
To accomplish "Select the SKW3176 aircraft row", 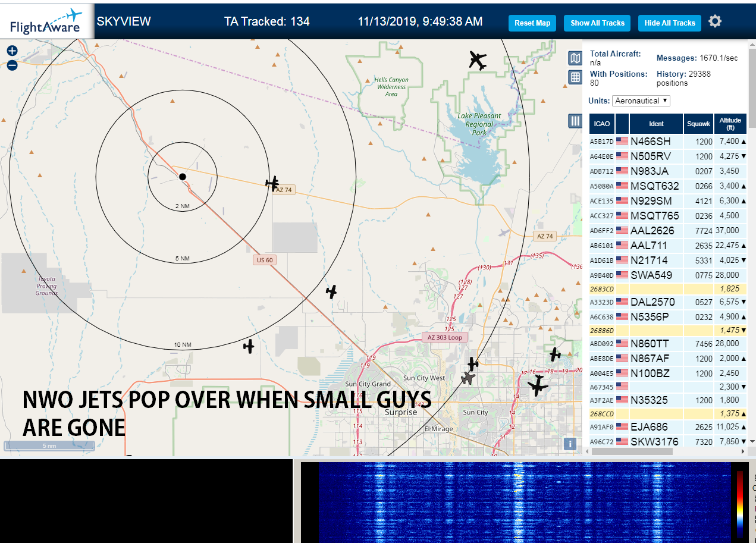I will (x=668, y=441).
